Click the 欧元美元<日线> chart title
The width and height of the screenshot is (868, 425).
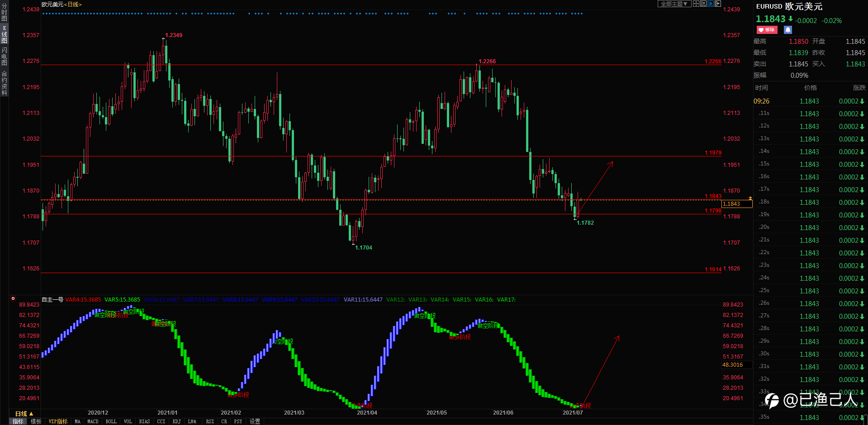click(62, 5)
